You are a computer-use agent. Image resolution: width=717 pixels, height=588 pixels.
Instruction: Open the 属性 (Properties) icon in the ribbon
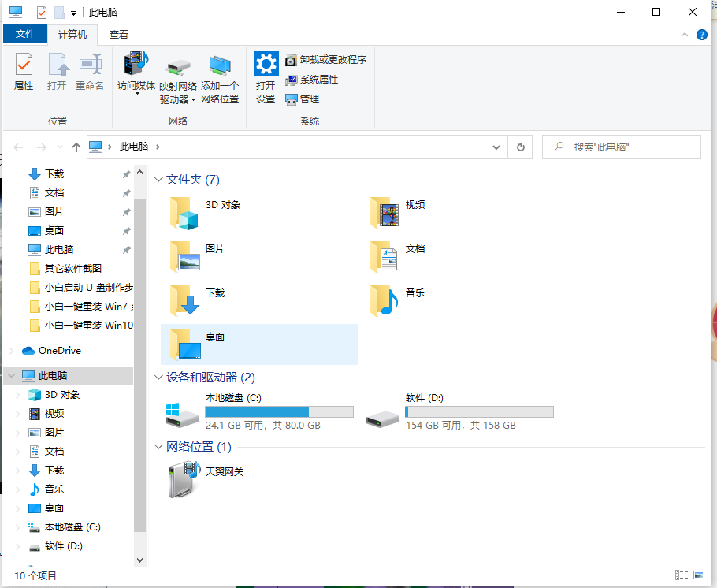coord(24,71)
